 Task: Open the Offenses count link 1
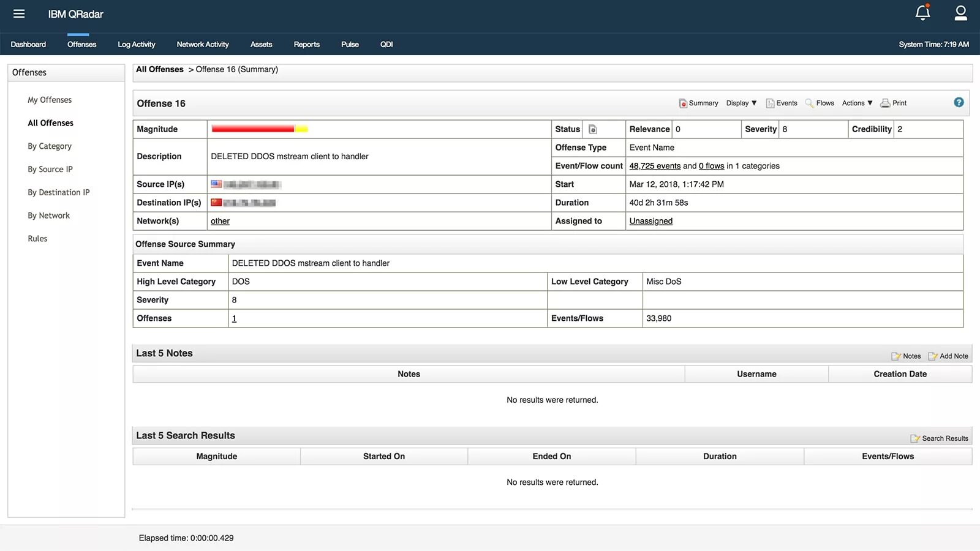point(234,318)
